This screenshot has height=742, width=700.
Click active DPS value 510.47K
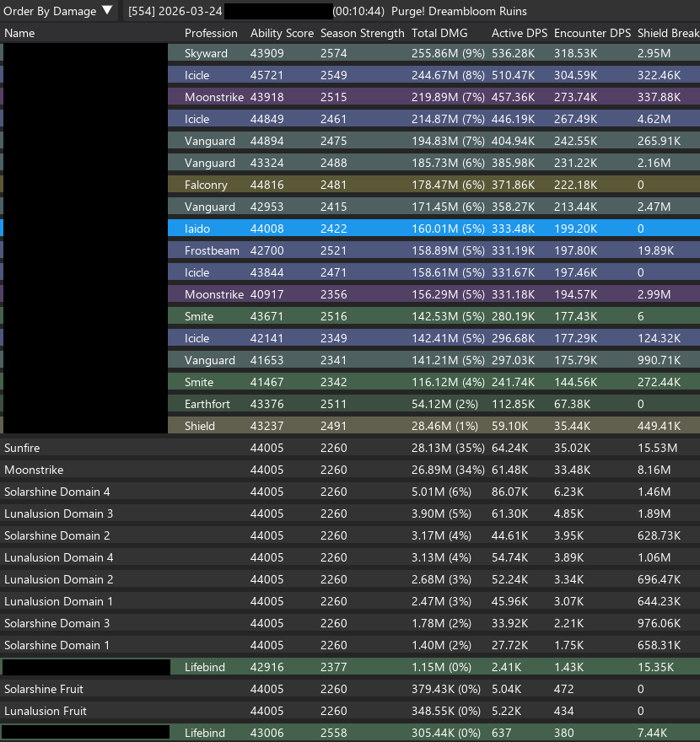pyautogui.click(x=513, y=75)
